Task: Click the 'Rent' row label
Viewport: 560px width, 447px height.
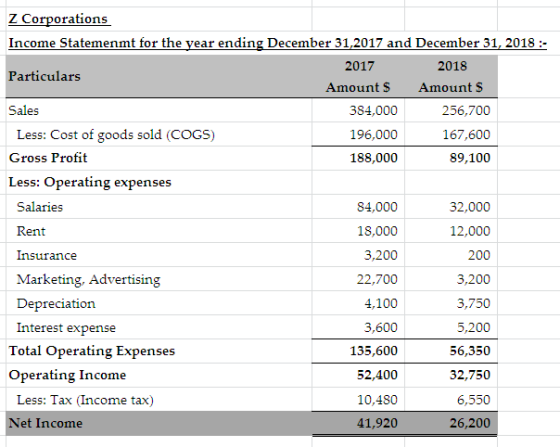Action: click(x=31, y=231)
